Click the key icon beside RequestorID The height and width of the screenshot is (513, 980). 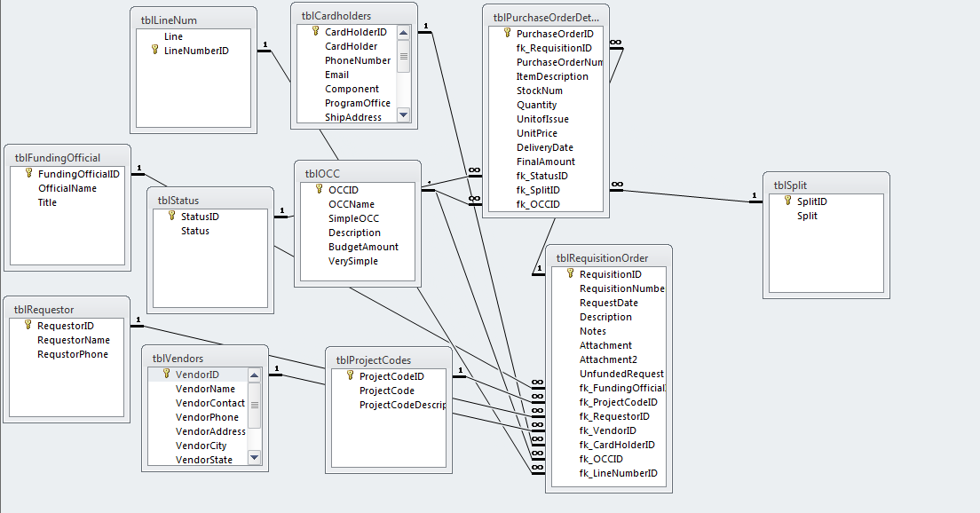[28, 325]
